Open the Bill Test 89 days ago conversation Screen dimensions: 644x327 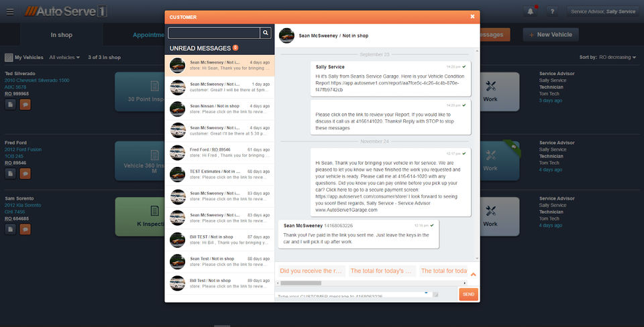tap(220, 283)
